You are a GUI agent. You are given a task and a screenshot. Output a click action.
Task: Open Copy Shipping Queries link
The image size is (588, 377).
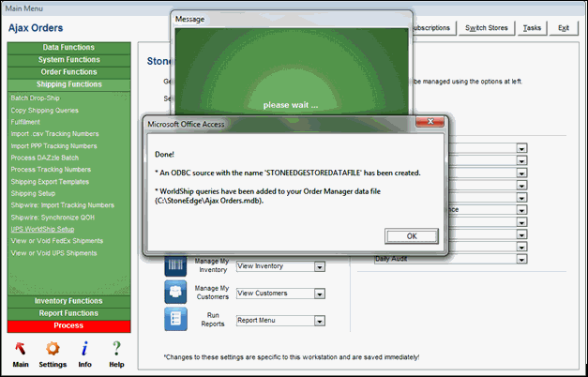(x=45, y=111)
